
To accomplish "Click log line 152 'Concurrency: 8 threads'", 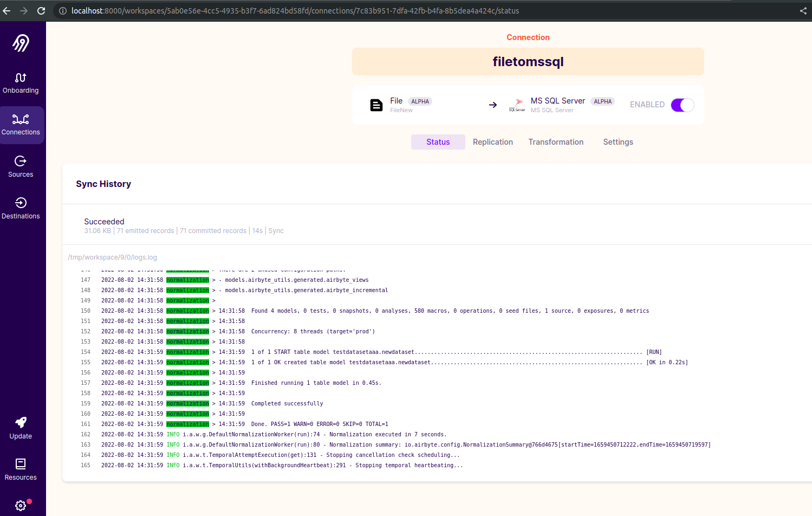I will pos(313,332).
